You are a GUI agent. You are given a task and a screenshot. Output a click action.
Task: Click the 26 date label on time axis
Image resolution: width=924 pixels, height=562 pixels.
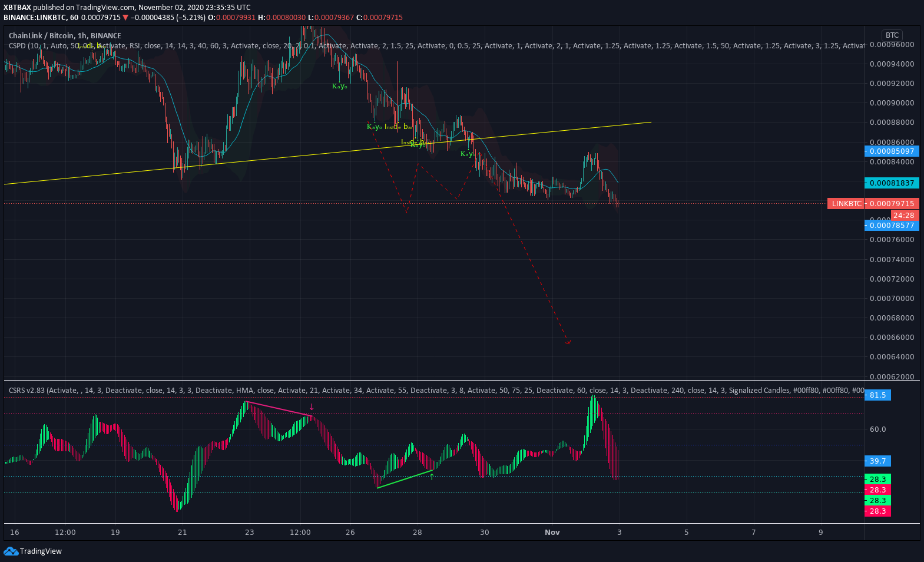(350, 533)
